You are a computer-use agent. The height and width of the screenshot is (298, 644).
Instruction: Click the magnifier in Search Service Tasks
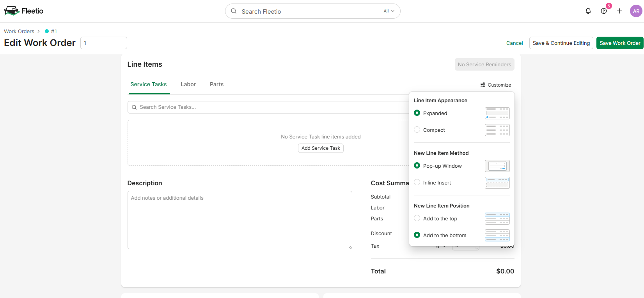tap(134, 107)
